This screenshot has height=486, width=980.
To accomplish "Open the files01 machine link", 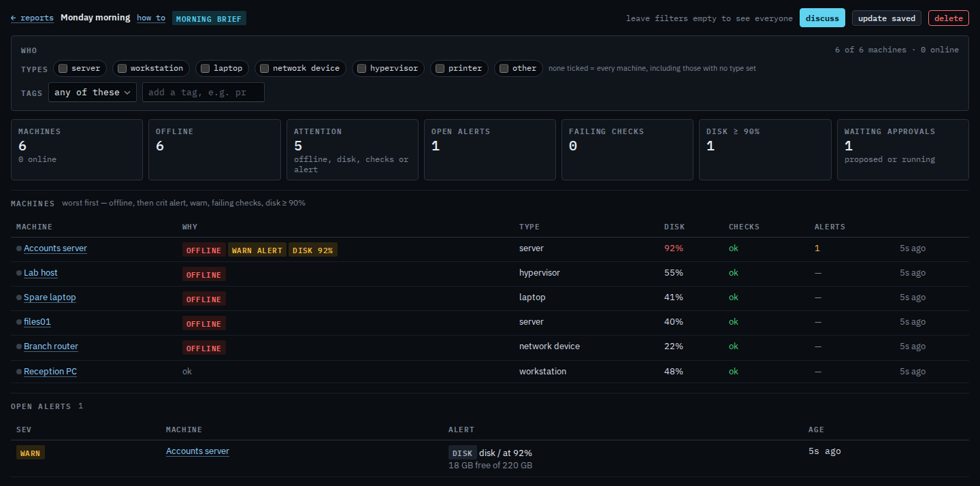I will (37, 322).
